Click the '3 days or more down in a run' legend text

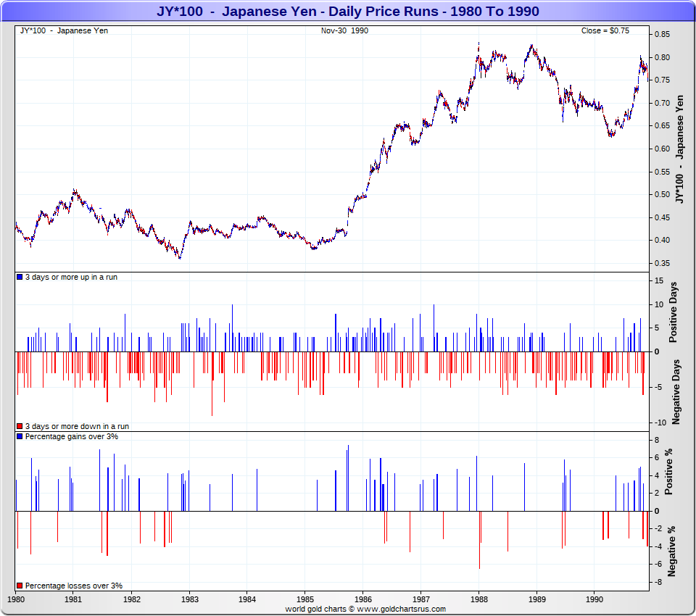77,426
